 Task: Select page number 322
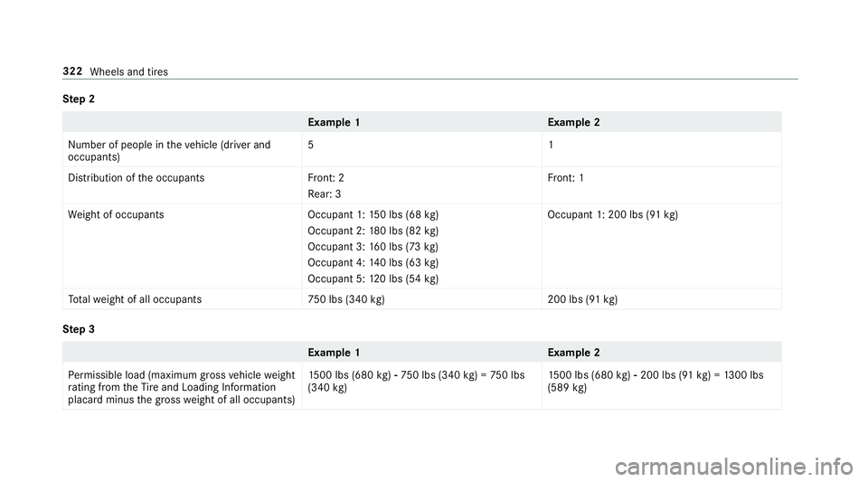pyautogui.click(x=72, y=71)
